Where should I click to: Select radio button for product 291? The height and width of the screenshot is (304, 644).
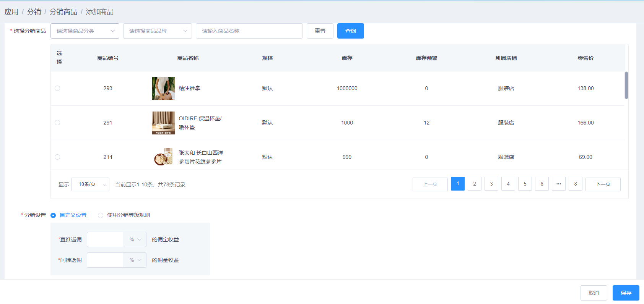pyautogui.click(x=57, y=123)
